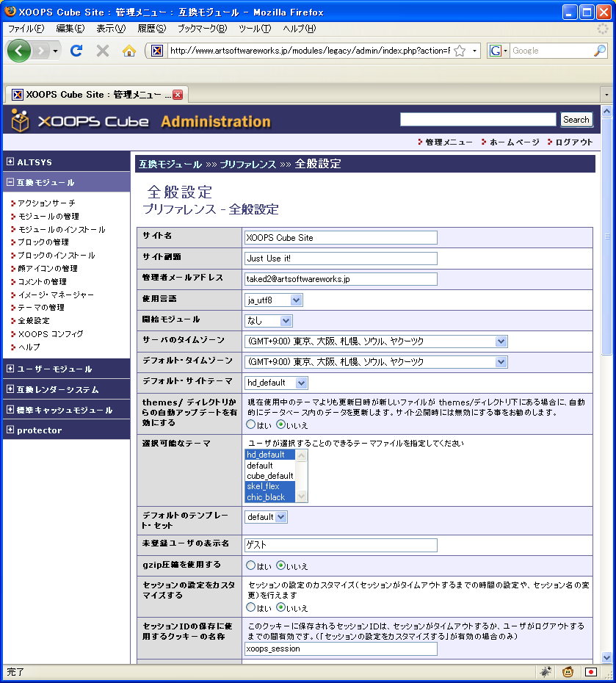Click the Firebug bug icon in status bar
This screenshot has width=616, height=683.
[x=546, y=672]
